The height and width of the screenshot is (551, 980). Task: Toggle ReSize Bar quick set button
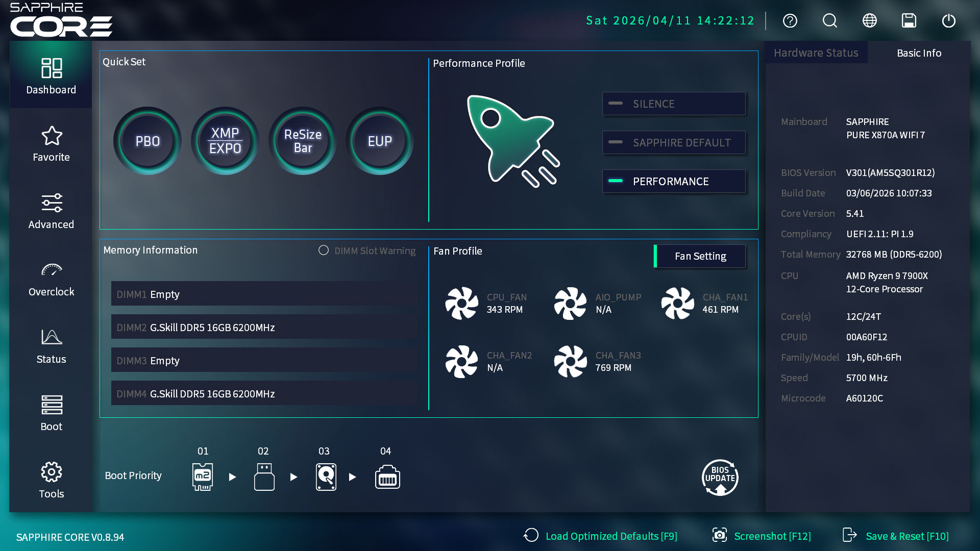(303, 141)
